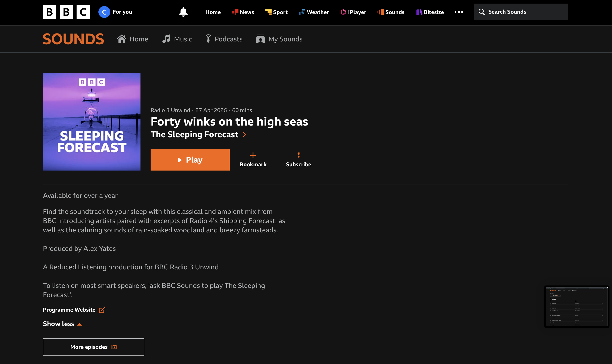Click 'A Reduced Listening production' line
The image size is (612, 364).
click(131, 267)
